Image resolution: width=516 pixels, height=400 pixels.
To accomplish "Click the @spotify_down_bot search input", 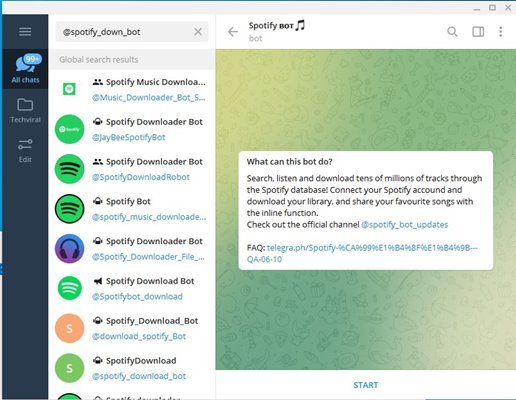I will point(132,32).
